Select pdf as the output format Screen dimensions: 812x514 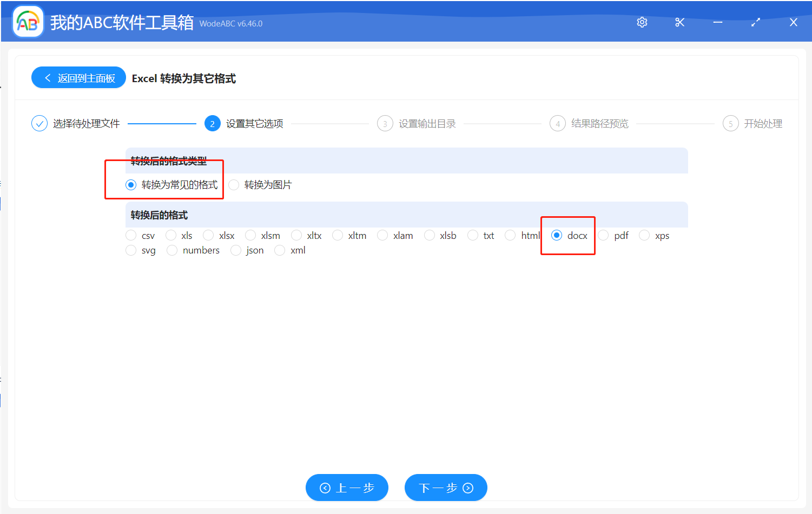603,235
